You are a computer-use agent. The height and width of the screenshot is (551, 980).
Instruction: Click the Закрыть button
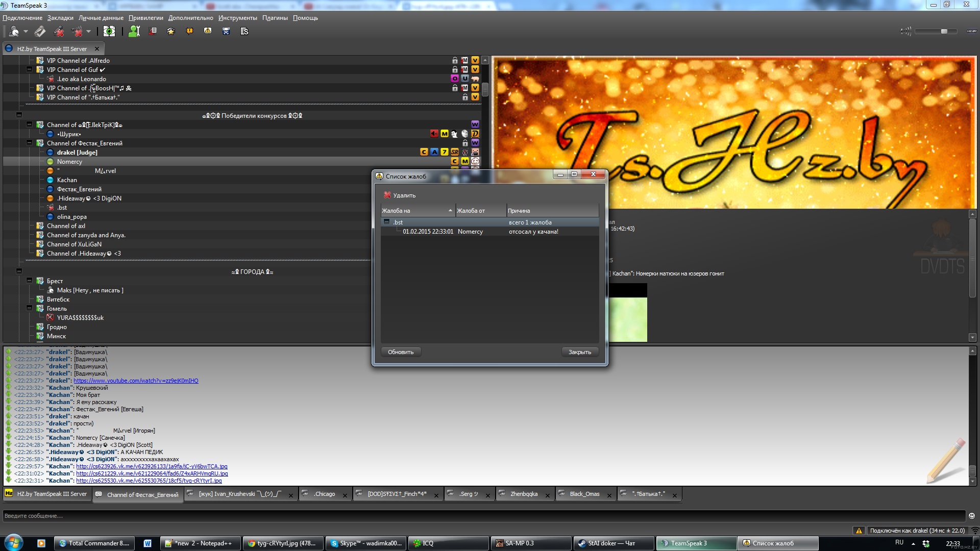[580, 352]
